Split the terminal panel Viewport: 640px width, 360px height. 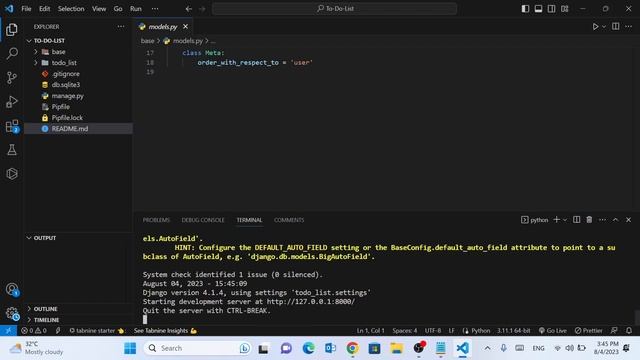point(576,220)
